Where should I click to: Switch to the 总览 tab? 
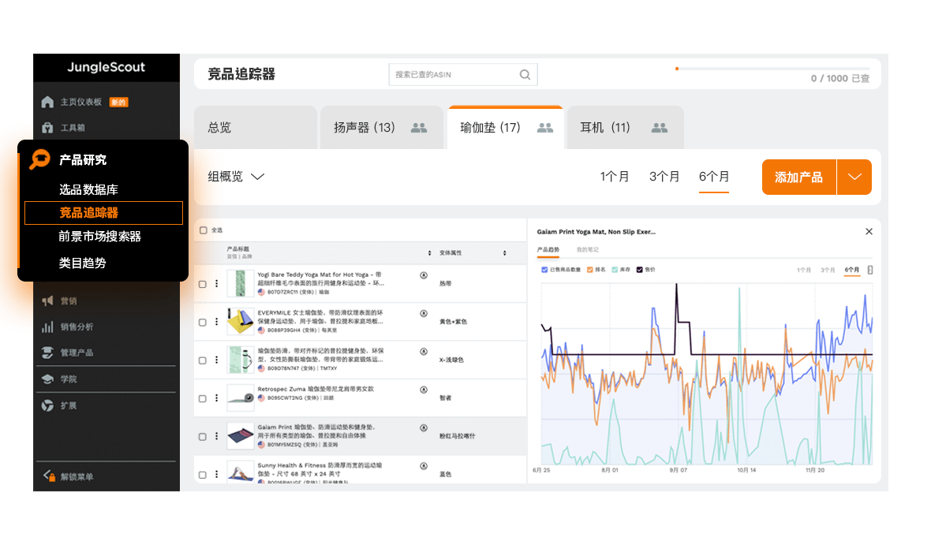(256, 127)
